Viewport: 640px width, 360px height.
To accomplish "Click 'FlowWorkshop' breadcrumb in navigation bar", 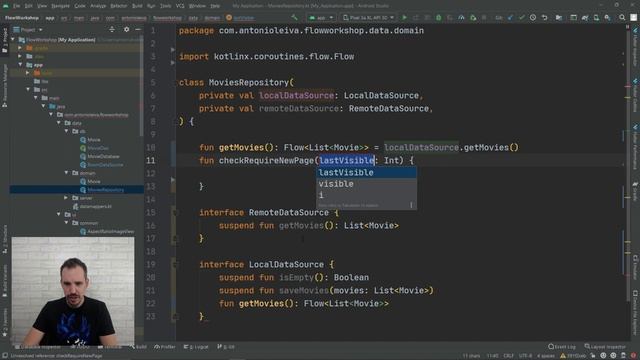I will 22,18.
